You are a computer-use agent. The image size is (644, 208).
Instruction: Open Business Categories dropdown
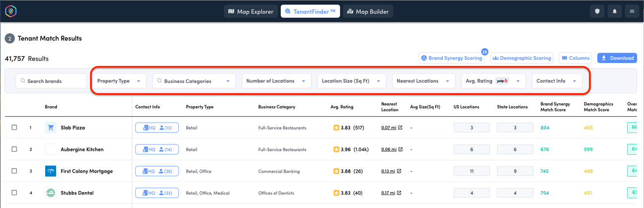pos(193,81)
